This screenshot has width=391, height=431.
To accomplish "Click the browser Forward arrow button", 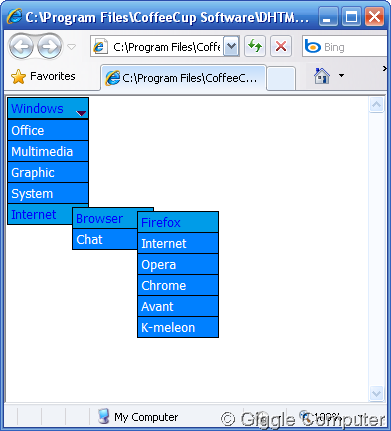I will coord(49,46).
